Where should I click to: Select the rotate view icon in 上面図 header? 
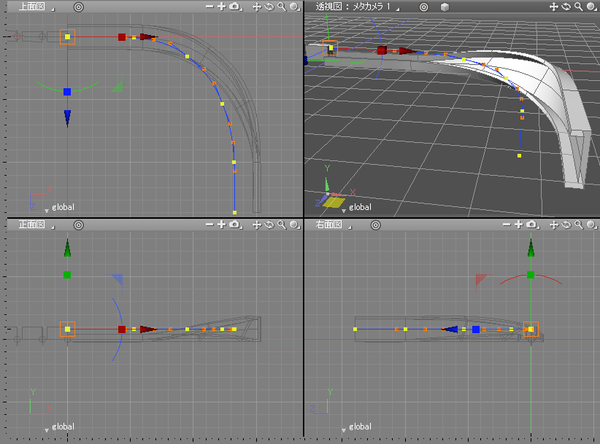click(x=269, y=7)
